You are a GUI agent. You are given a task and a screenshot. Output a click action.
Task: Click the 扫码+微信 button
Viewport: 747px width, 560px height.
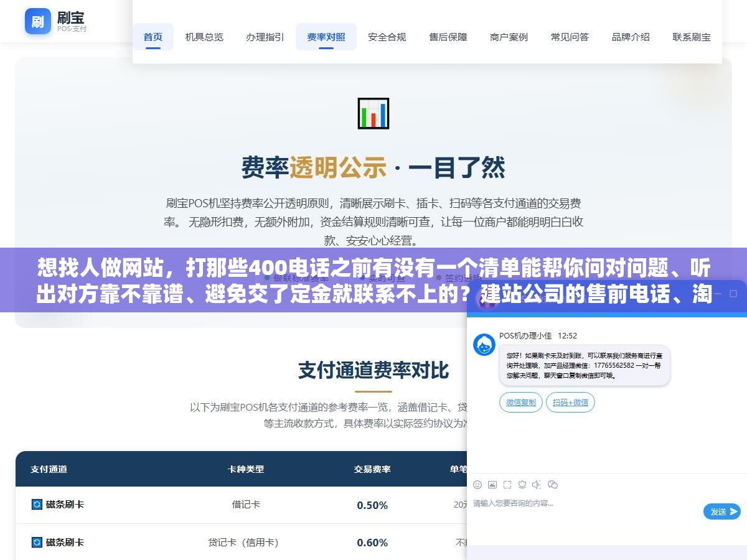(x=571, y=402)
